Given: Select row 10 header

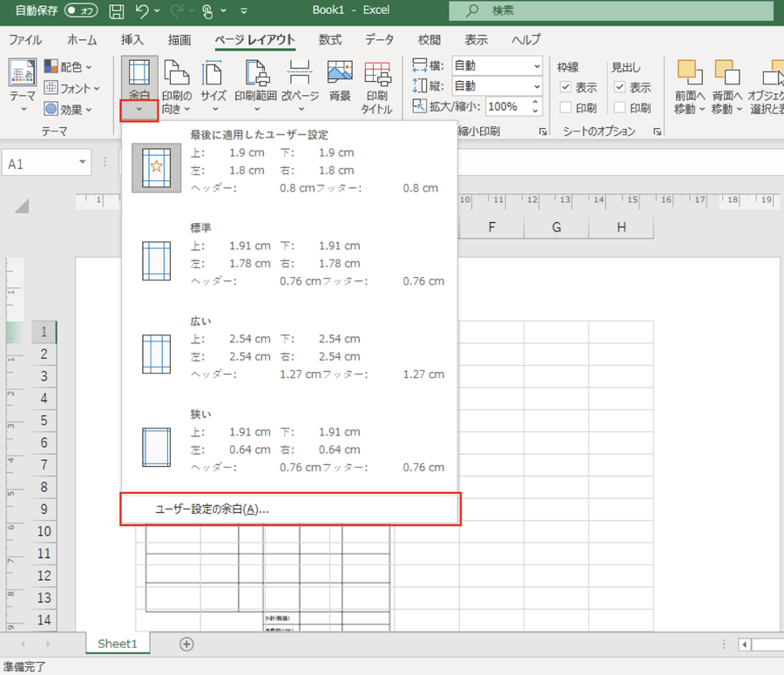Looking at the screenshot, I should (x=44, y=531).
